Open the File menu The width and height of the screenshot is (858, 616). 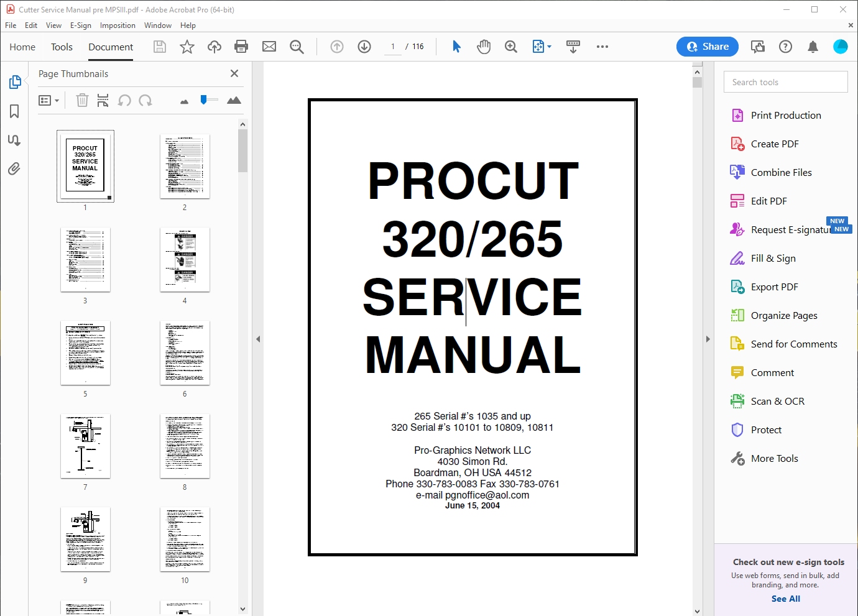11,25
